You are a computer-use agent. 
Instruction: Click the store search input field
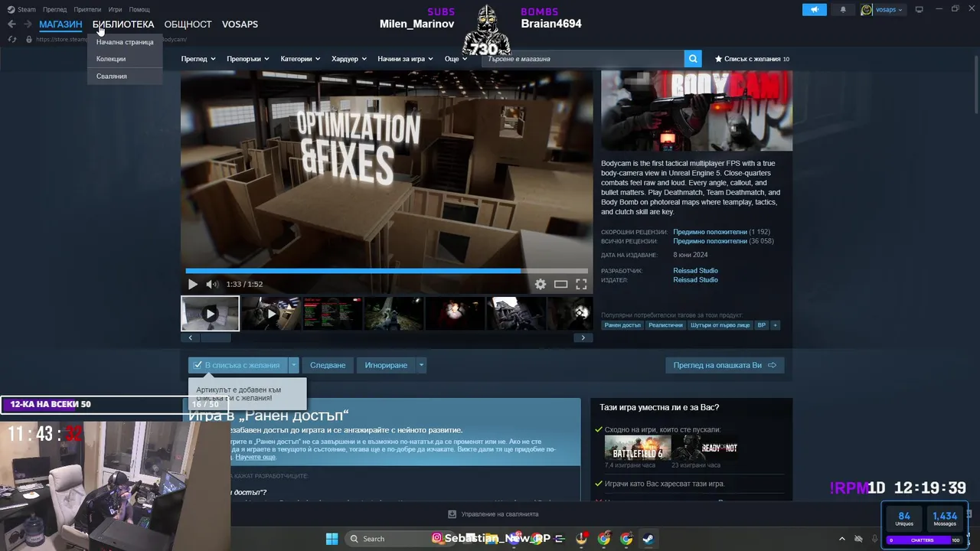583,59
